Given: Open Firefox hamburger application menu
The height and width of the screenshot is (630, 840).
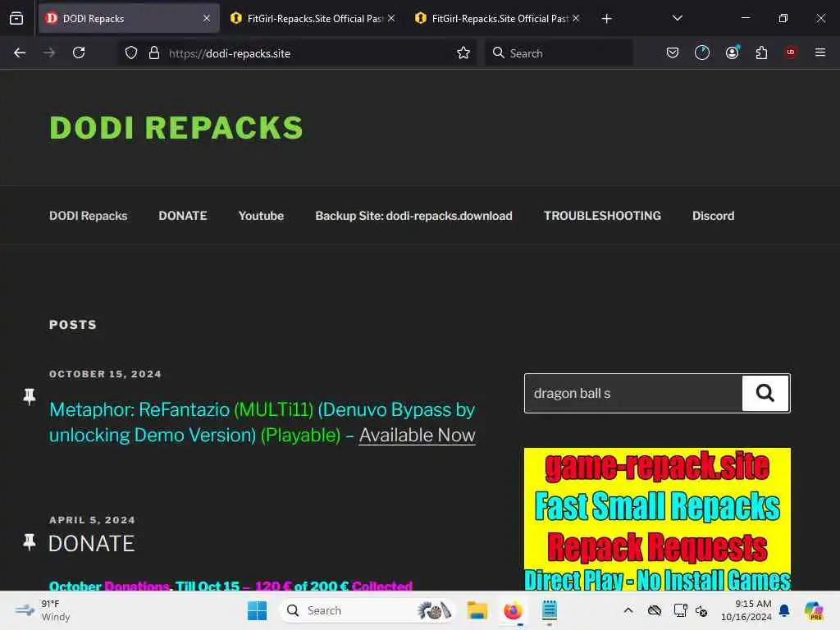Looking at the screenshot, I should coord(820,52).
